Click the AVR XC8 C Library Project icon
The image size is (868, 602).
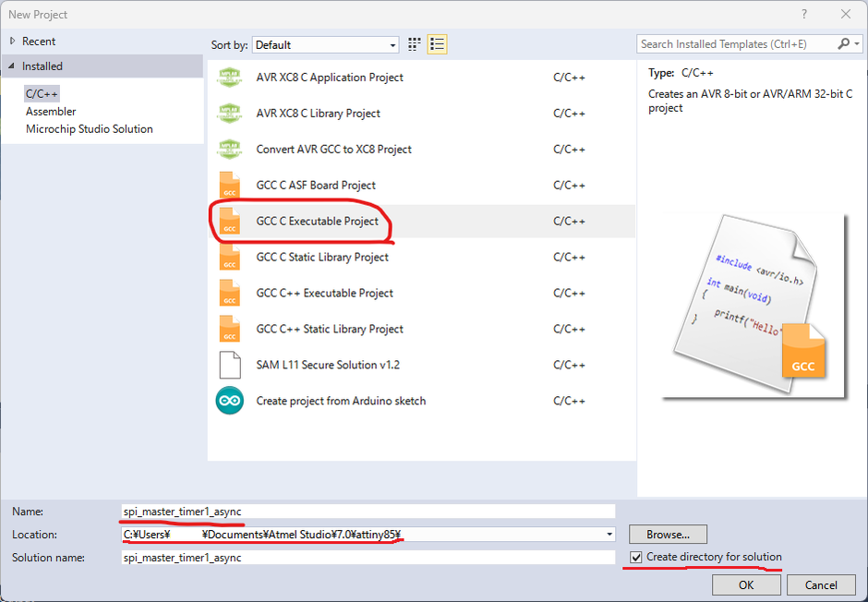(x=229, y=114)
